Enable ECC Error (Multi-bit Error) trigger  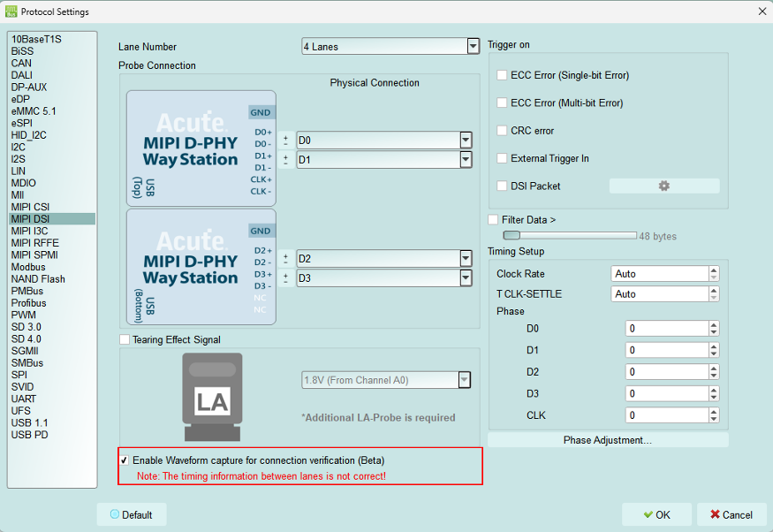pyautogui.click(x=502, y=103)
